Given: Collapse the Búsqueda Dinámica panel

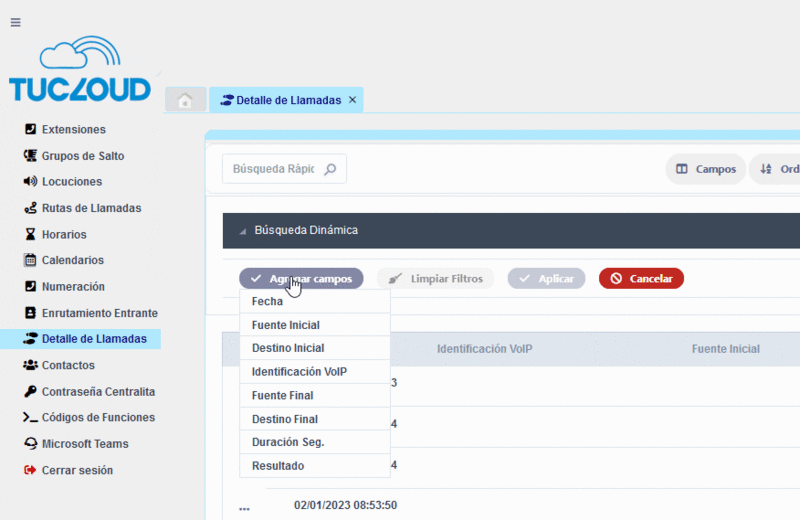Looking at the screenshot, I should tap(242, 231).
